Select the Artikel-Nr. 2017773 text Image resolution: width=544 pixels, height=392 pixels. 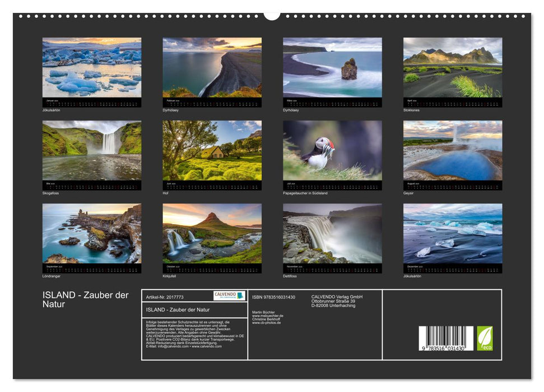click(x=165, y=297)
